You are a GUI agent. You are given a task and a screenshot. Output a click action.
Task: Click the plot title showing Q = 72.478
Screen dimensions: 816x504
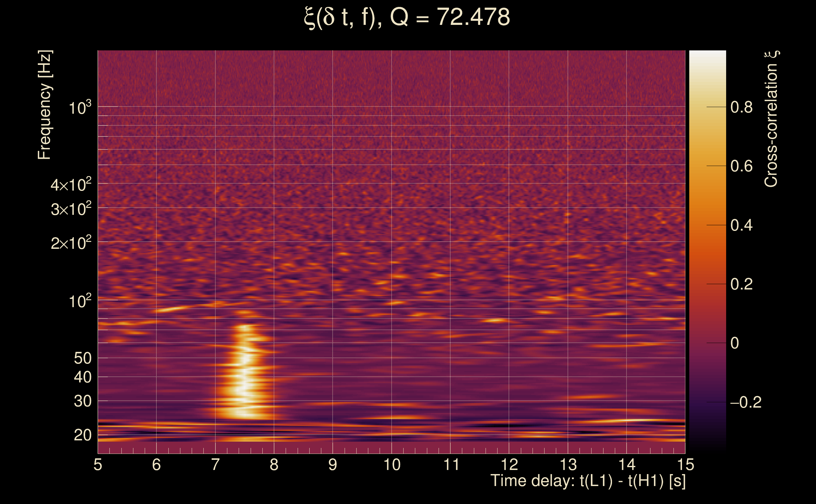coord(407,17)
